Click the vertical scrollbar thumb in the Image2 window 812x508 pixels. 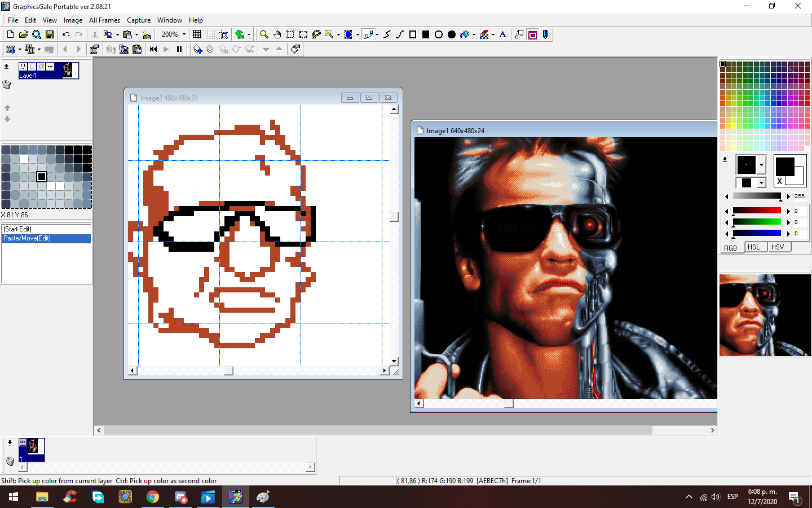tap(394, 217)
